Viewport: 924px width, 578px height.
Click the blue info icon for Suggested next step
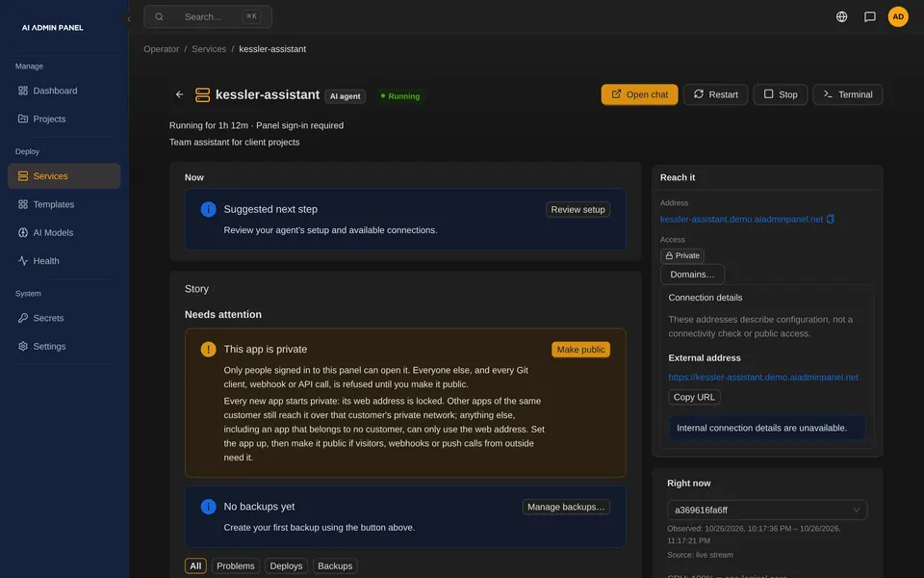point(208,209)
